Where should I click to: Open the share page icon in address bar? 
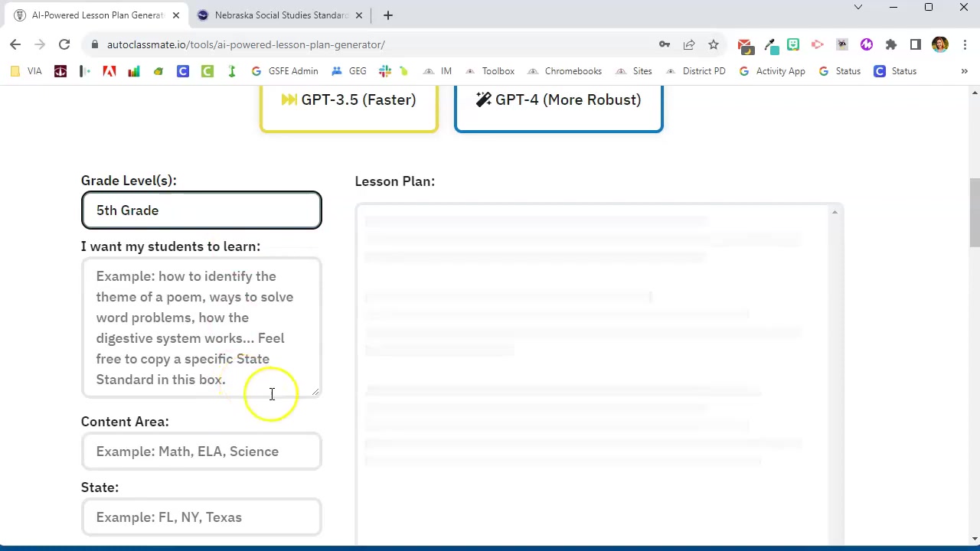click(689, 44)
